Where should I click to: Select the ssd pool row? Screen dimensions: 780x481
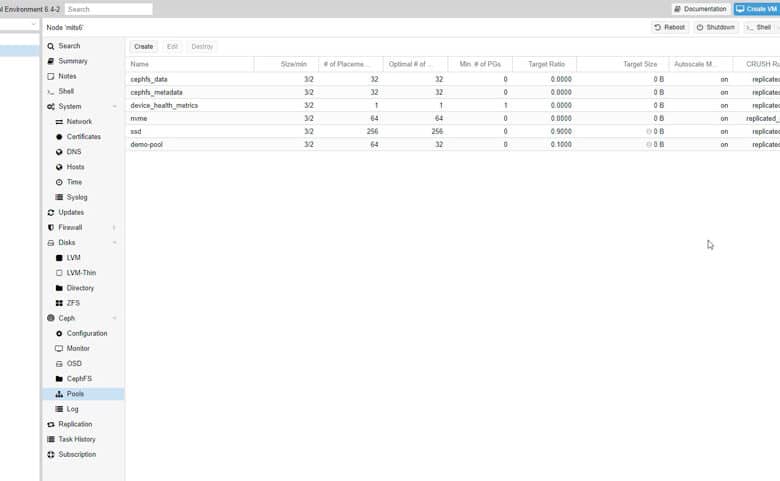[453, 131]
